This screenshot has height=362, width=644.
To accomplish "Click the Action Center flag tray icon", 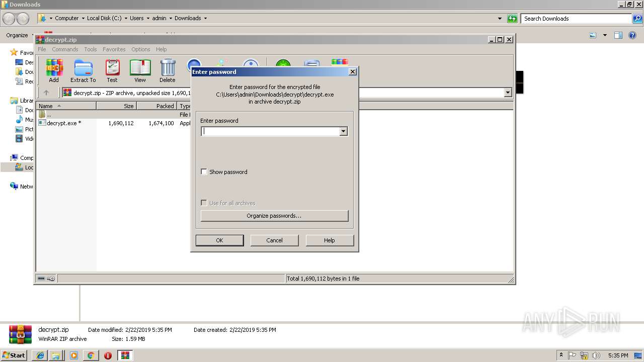I will click(x=572, y=355).
